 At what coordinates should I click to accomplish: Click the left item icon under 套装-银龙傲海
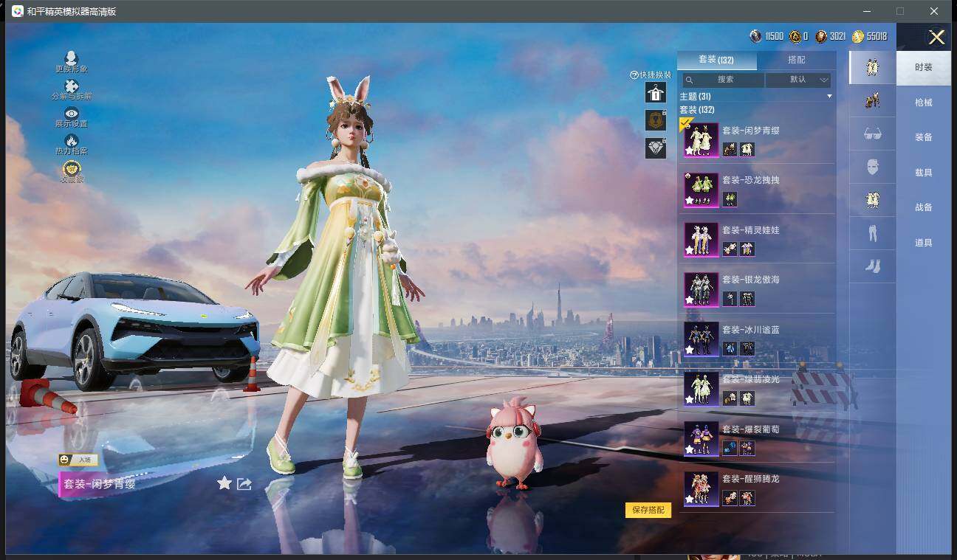click(730, 299)
